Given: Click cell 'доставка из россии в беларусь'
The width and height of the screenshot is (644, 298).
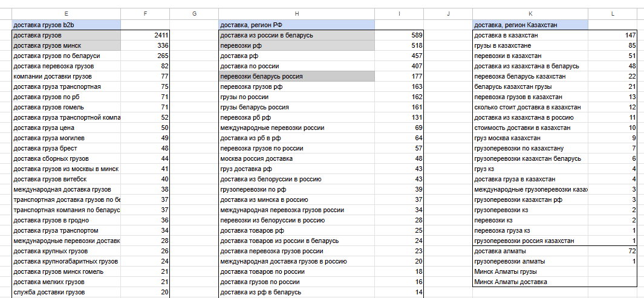Looking at the screenshot, I should pos(297,35).
